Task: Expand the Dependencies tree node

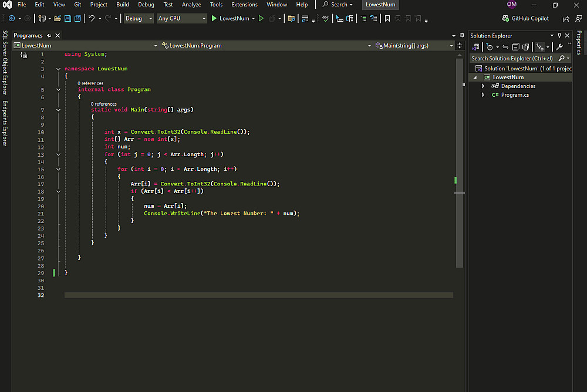Action: (483, 86)
